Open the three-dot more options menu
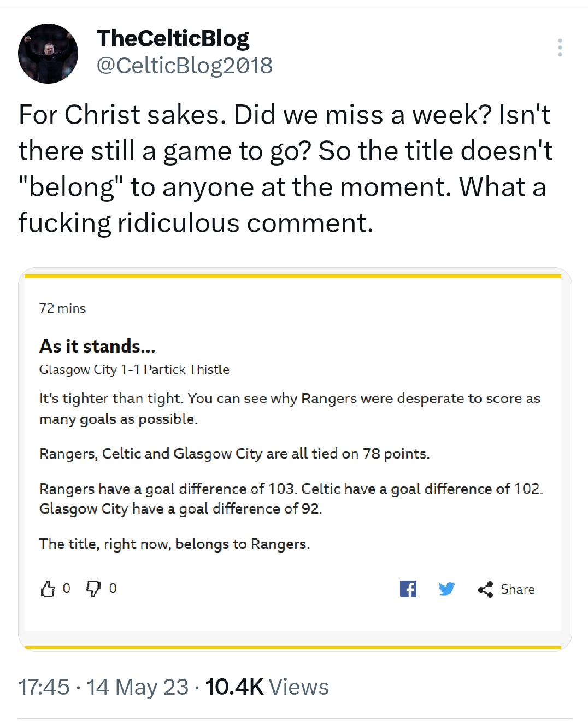Viewport: 588px width, 727px height. pyautogui.click(x=560, y=48)
